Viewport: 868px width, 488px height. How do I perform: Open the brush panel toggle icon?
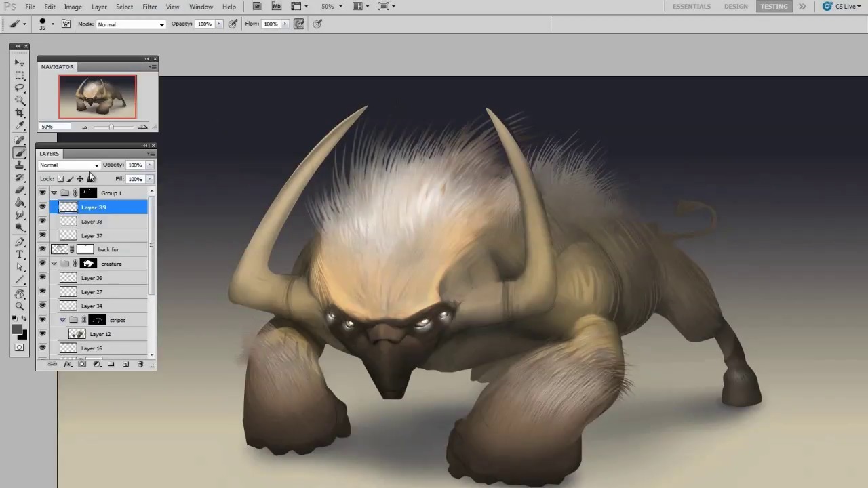[66, 24]
